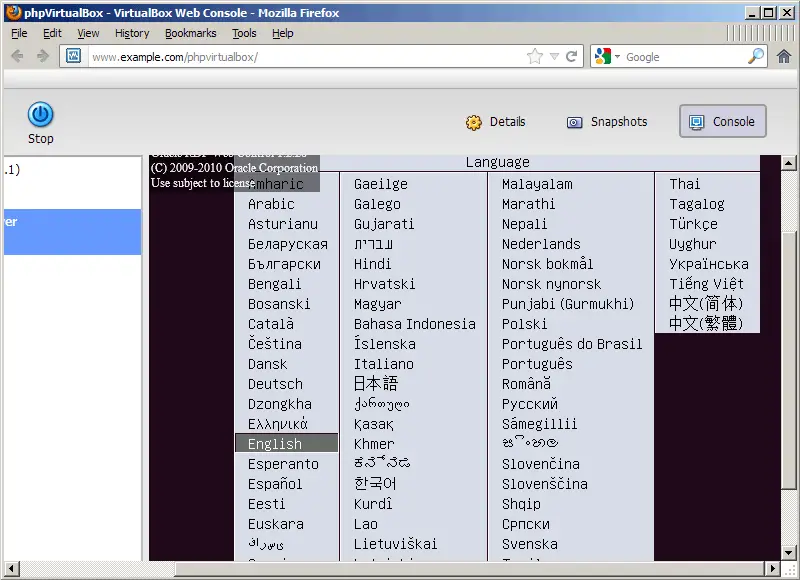The image size is (800, 580).
Task: Open the Tools menu
Action: tap(244, 33)
